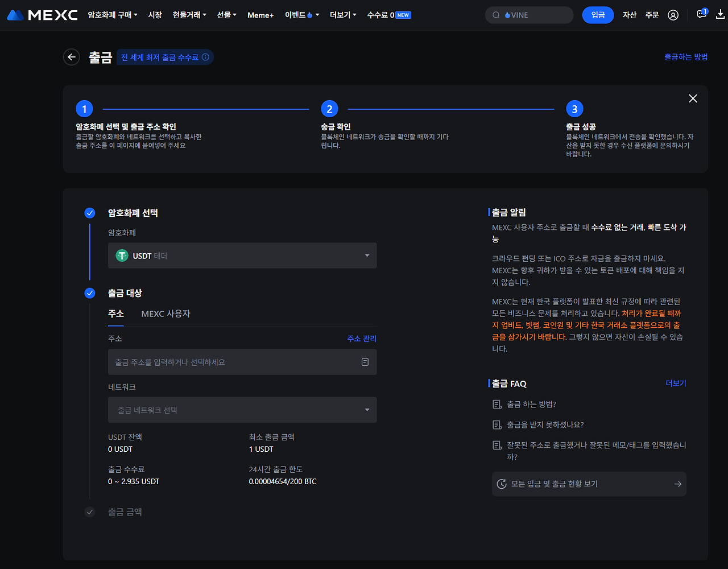This screenshot has height=569, width=728.
Task: Open the 출금하는 방법 link
Action: pos(686,57)
